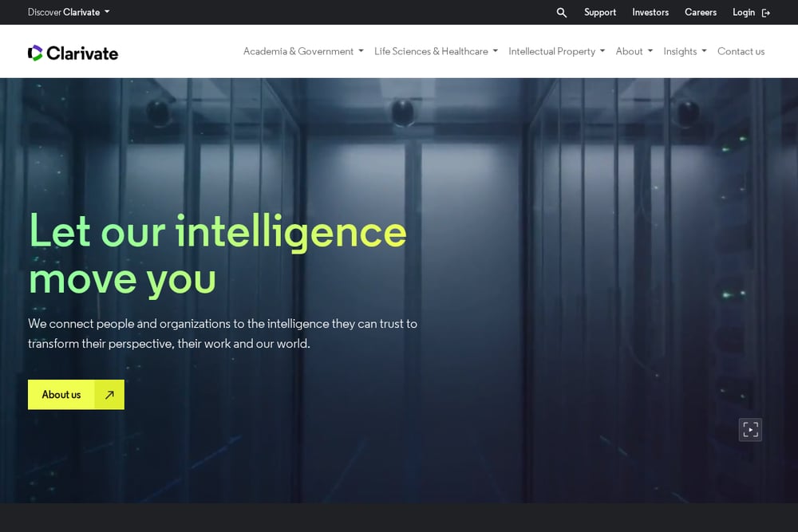Expand the Discover Clarivate dropdown
Screen dimensions: 798x532
click(69, 12)
